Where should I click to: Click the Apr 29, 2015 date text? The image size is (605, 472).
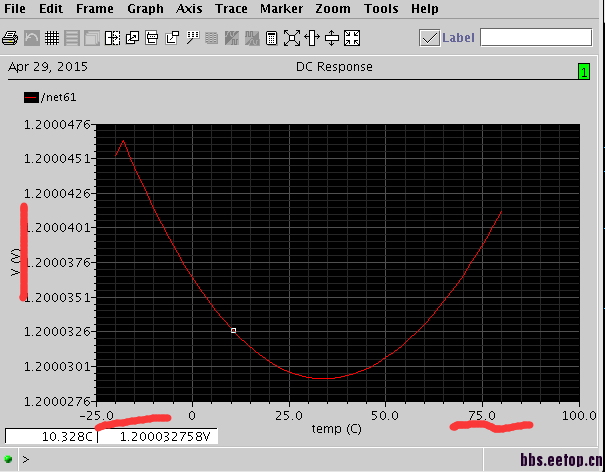[x=48, y=67]
